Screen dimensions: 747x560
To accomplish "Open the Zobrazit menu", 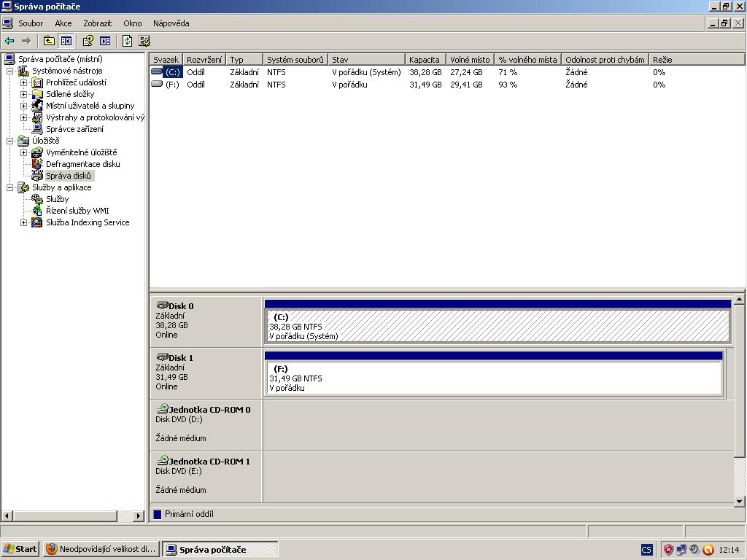I will tap(97, 23).
